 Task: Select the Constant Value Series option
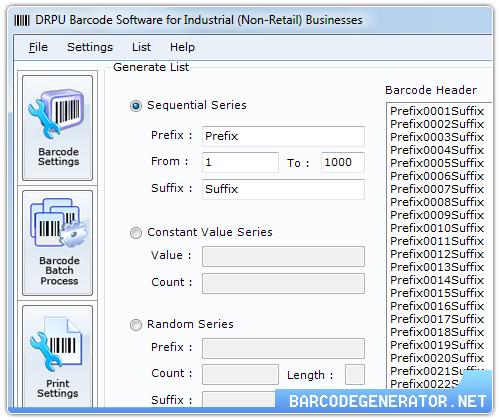pyautogui.click(x=136, y=233)
